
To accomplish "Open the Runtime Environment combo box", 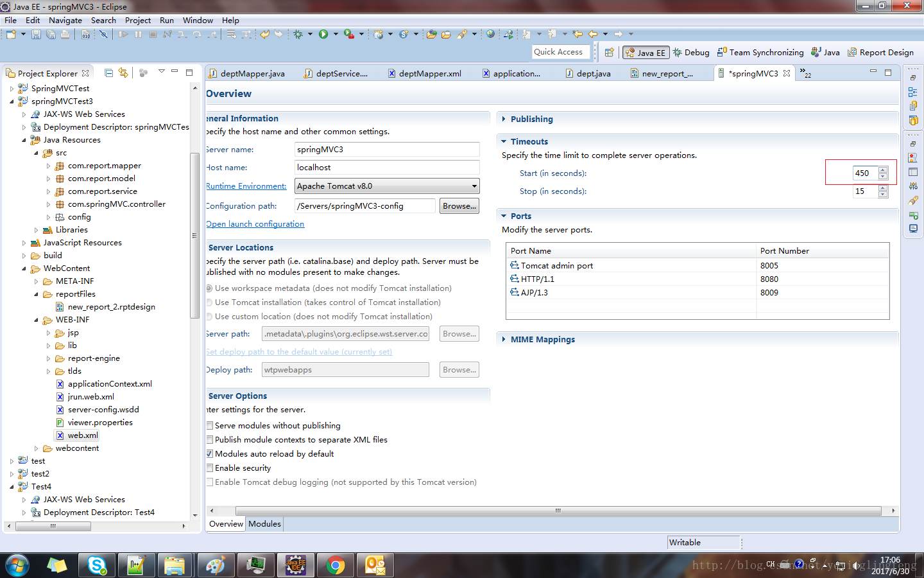I will (x=387, y=186).
